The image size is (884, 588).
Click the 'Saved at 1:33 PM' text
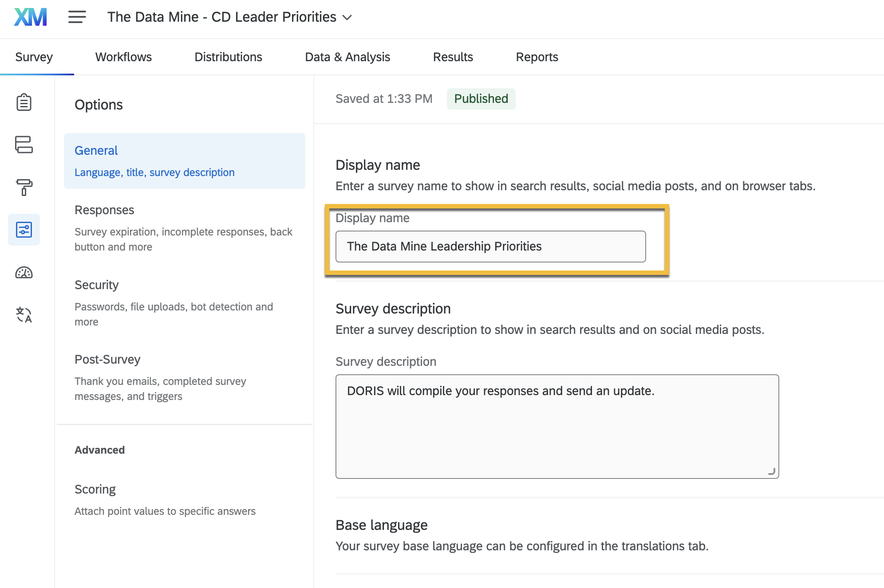384,98
